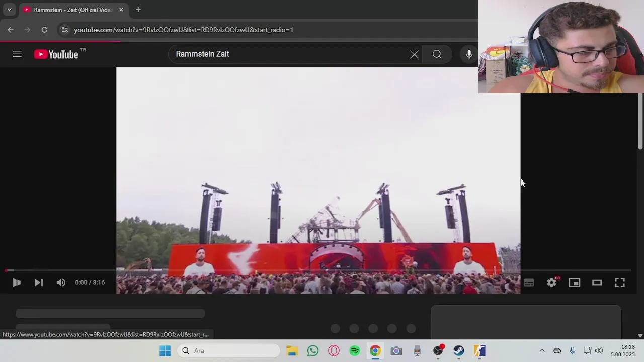644x362 pixels.
Task: Close the Rammstein - Zeit tab
Action: coord(121,10)
